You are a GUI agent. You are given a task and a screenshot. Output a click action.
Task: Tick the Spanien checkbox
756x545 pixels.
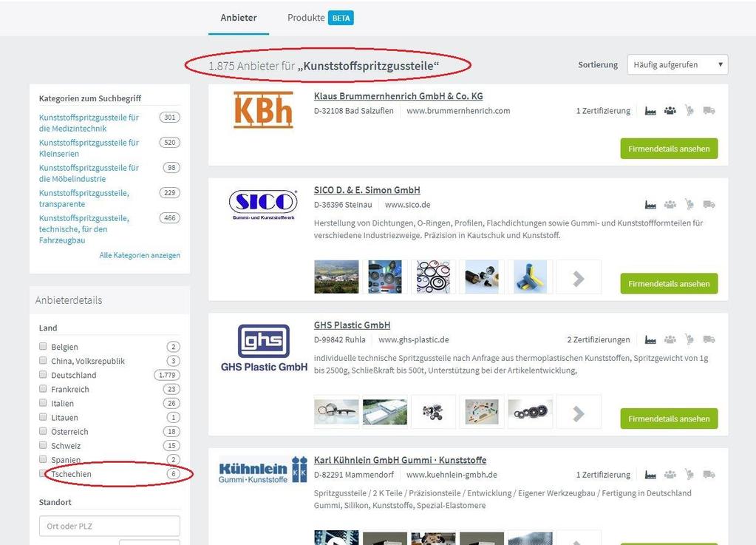pyautogui.click(x=43, y=459)
